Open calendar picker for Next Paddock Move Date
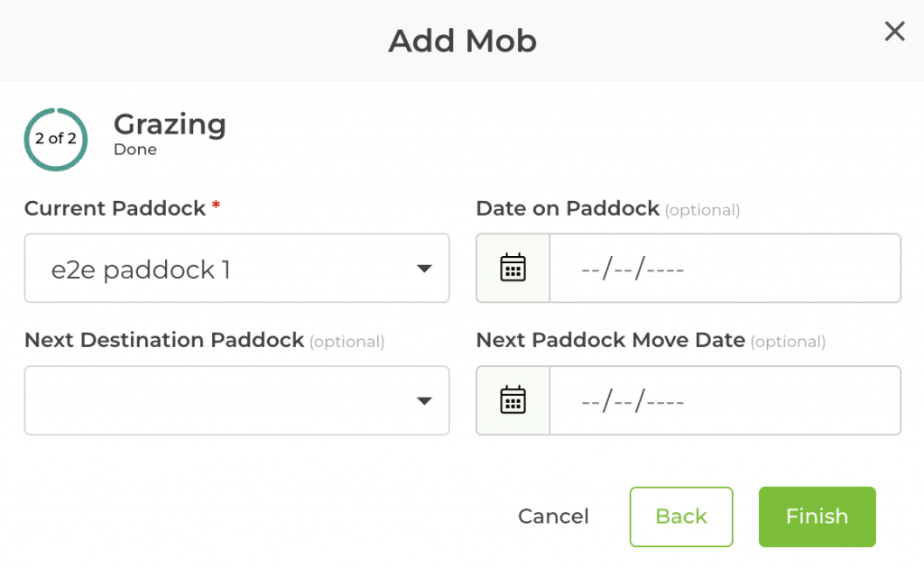This screenshot has width=924, height=568. pyautogui.click(x=513, y=400)
